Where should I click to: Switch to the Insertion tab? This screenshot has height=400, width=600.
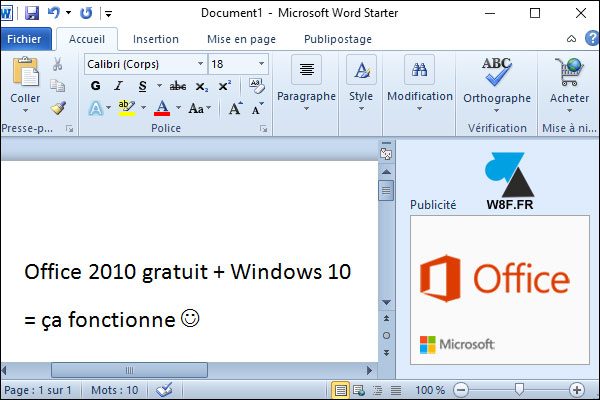click(156, 39)
